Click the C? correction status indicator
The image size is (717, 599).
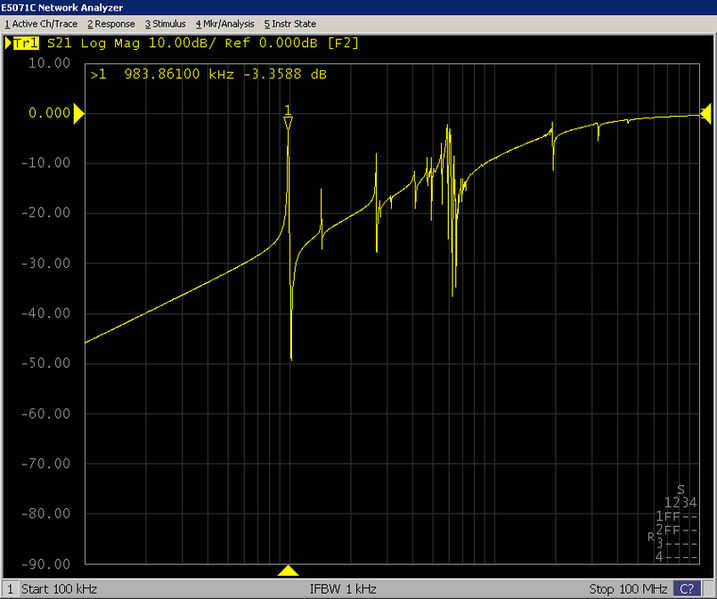coord(688,589)
